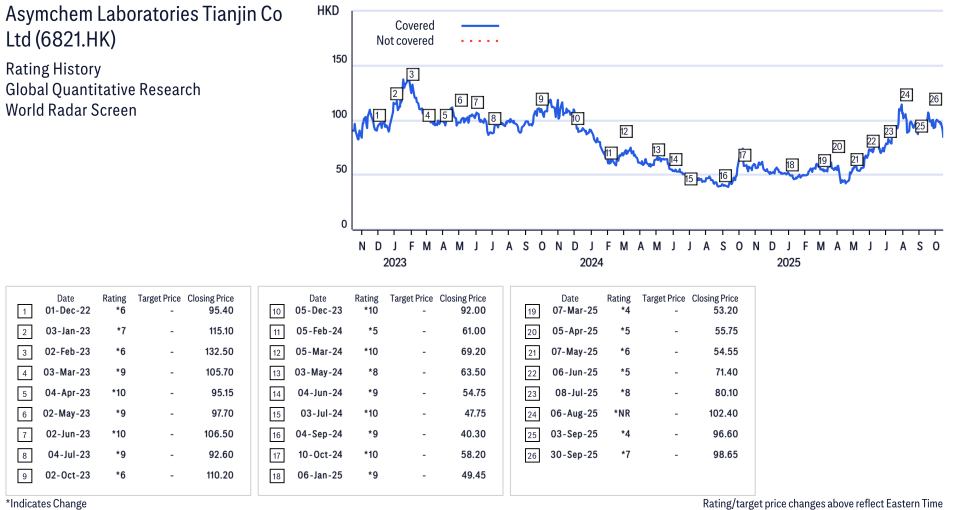The image size is (954, 510).
Task: Click the numbered box 1 in the rating table
Action: click(x=24, y=311)
